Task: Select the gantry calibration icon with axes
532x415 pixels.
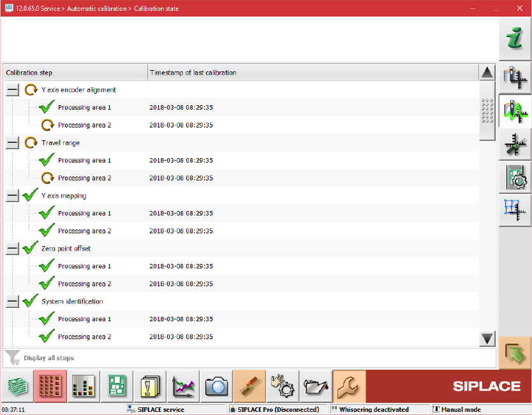Action: (515, 78)
